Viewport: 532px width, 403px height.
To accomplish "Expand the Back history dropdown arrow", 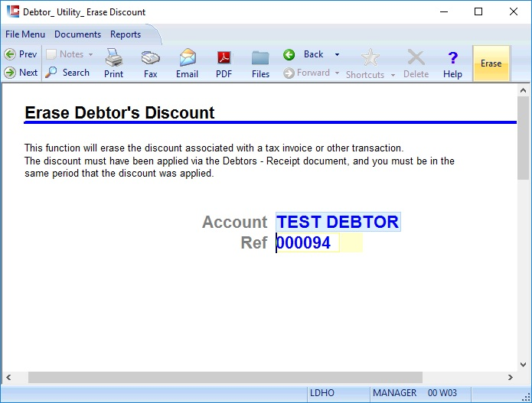I will 337,54.
